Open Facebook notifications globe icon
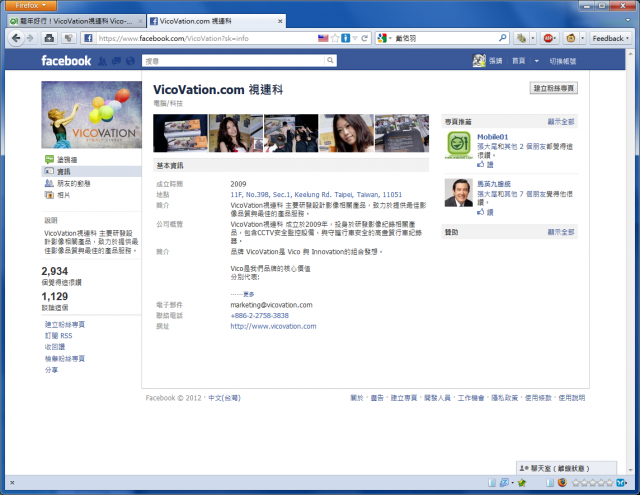This screenshot has width=640, height=495. [x=130, y=61]
